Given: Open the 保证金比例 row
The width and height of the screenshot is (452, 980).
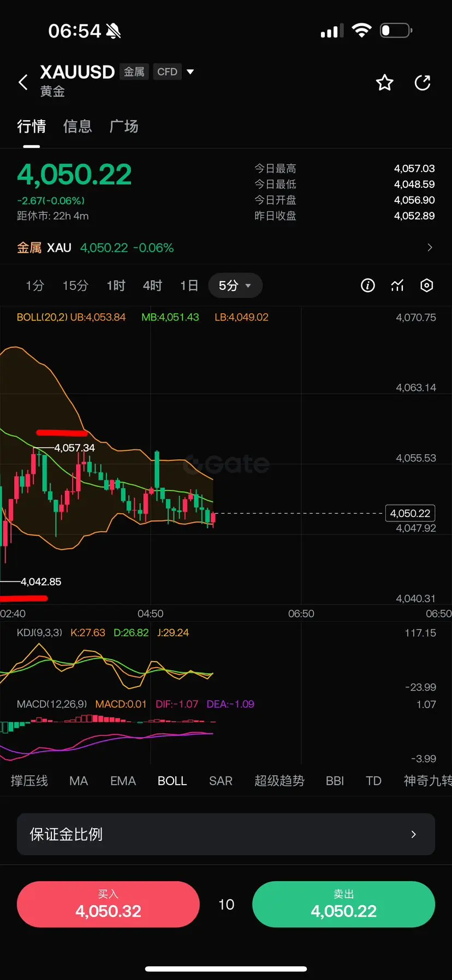Looking at the screenshot, I should [226, 834].
